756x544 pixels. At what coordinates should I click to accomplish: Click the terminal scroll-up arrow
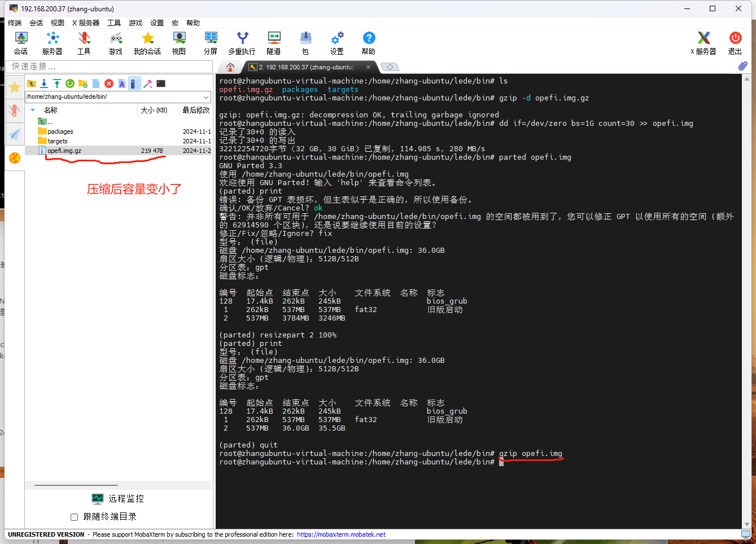pos(747,78)
